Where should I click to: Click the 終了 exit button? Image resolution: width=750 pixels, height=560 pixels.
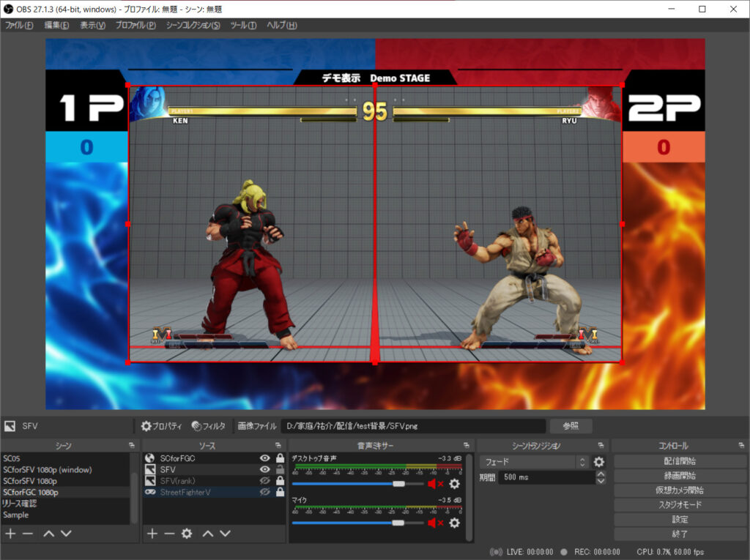(x=680, y=534)
